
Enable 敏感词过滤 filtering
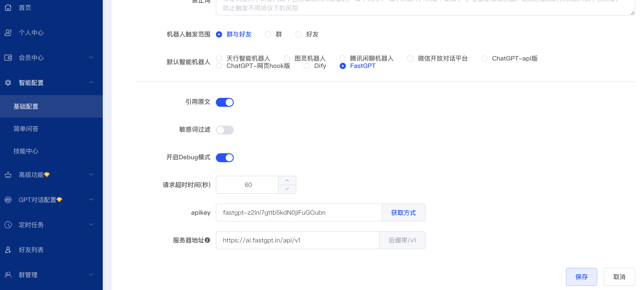225,130
